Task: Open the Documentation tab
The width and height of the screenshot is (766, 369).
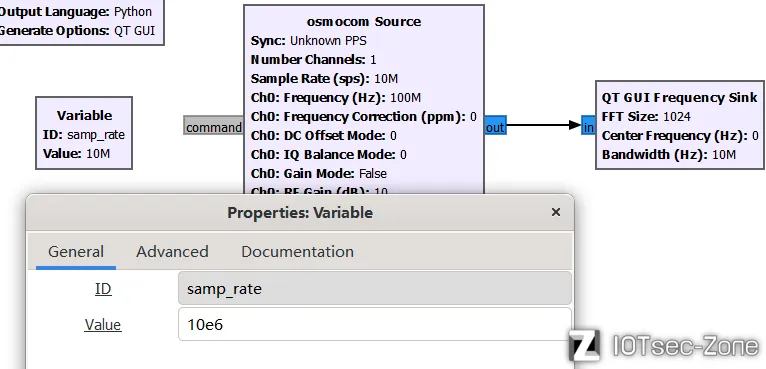Action: [297, 252]
